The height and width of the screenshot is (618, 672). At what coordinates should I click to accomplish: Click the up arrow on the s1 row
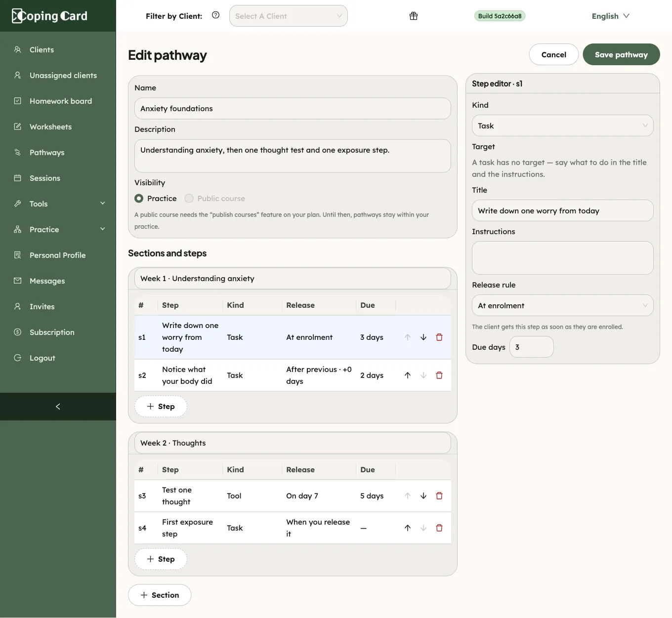click(x=408, y=337)
